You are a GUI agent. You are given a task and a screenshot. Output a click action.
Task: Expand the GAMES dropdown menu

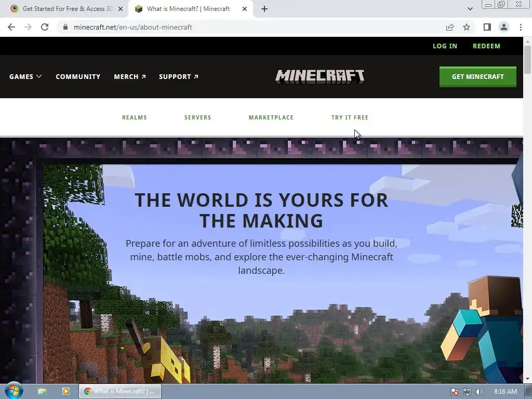(25, 77)
